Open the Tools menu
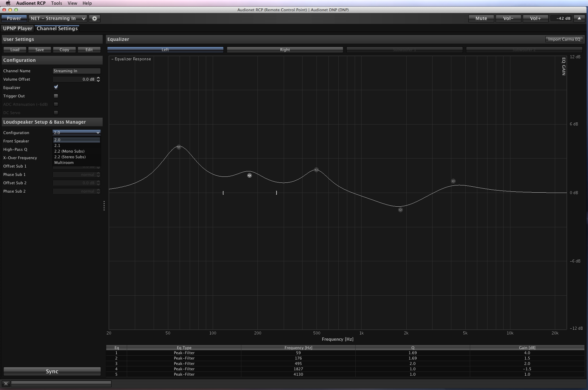Viewport: 588px width, 390px height. 56,3
